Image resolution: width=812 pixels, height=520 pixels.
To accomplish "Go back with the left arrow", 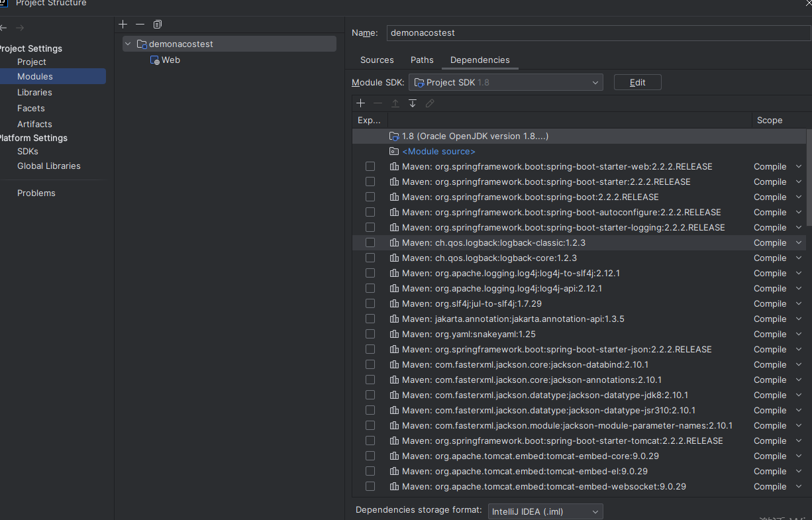I will [3, 28].
